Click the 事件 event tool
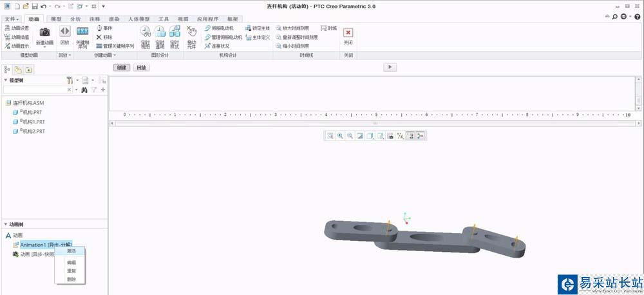The width and height of the screenshot is (644, 295). point(104,28)
